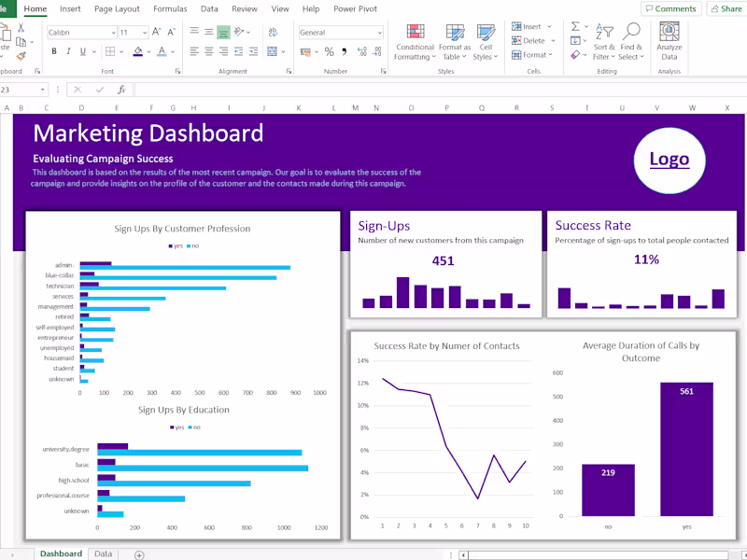
Task: Toggle Bottom Align
Action: pyautogui.click(x=223, y=32)
